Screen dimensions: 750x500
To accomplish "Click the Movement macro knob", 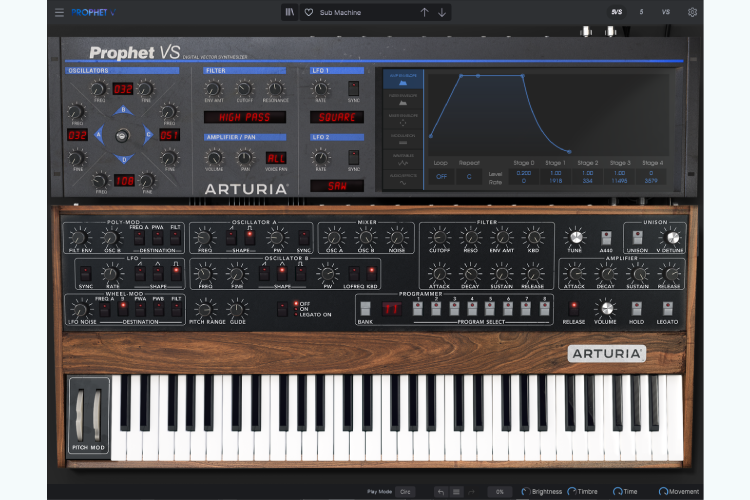I will point(663,492).
